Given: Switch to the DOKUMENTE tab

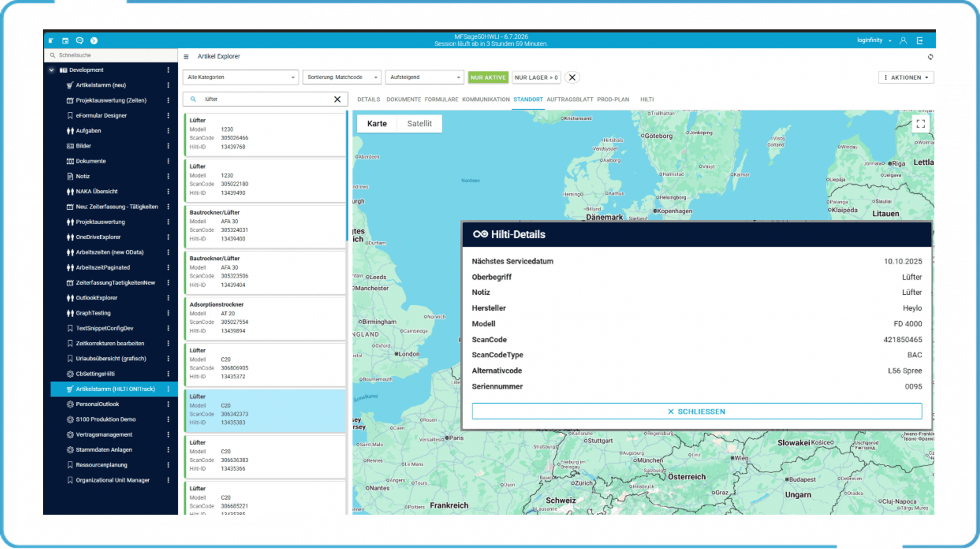Looking at the screenshot, I should [x=403, y=99].
